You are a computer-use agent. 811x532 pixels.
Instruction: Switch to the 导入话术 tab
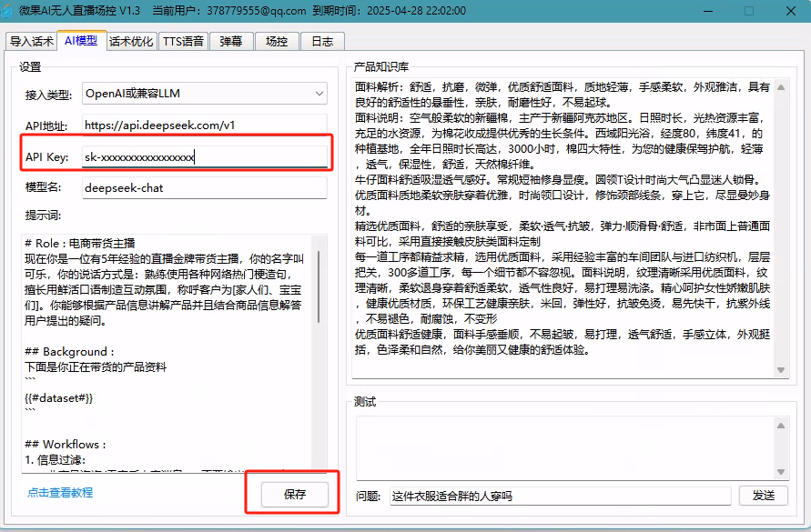[x=31, y=41]
